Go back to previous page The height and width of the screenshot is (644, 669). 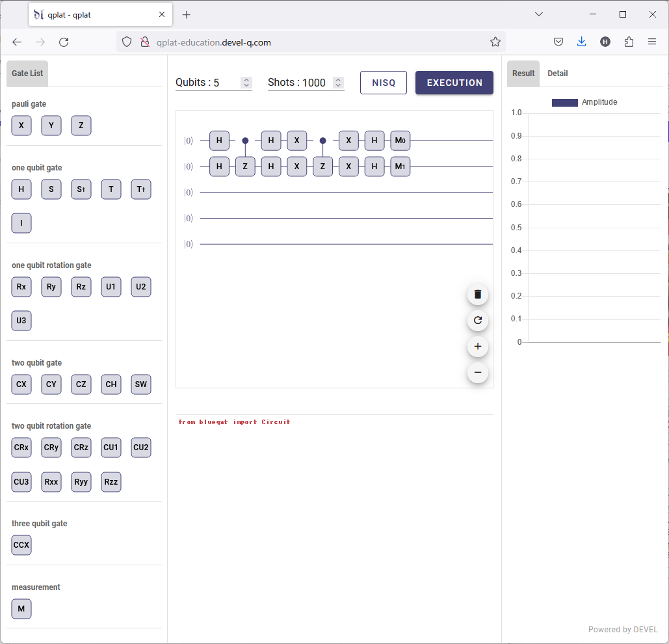(17, 42)
